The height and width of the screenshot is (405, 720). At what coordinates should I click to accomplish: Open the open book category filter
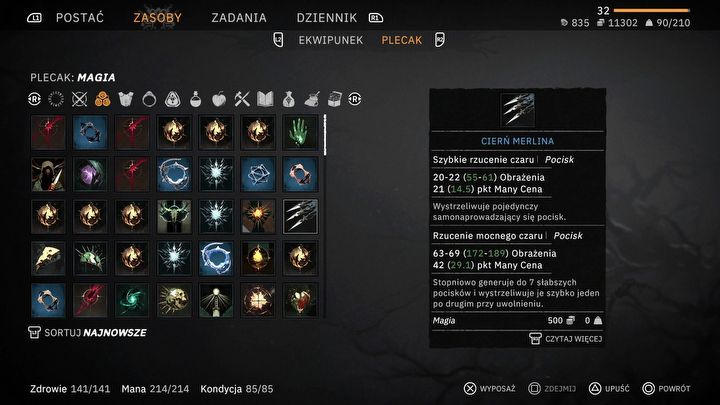coord(265,99)
